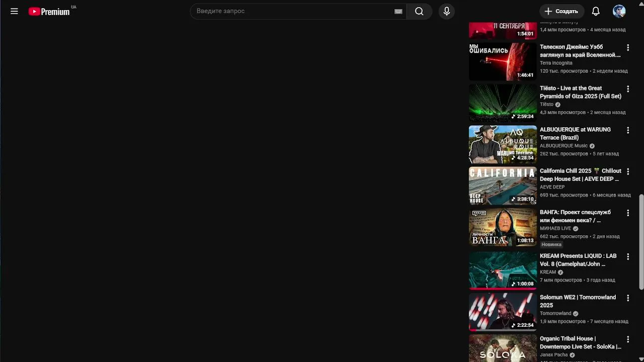Open options for ALBUQUERQUE at WARUNG video
This screenshot has height=362, width=644.
click(628, 130)
